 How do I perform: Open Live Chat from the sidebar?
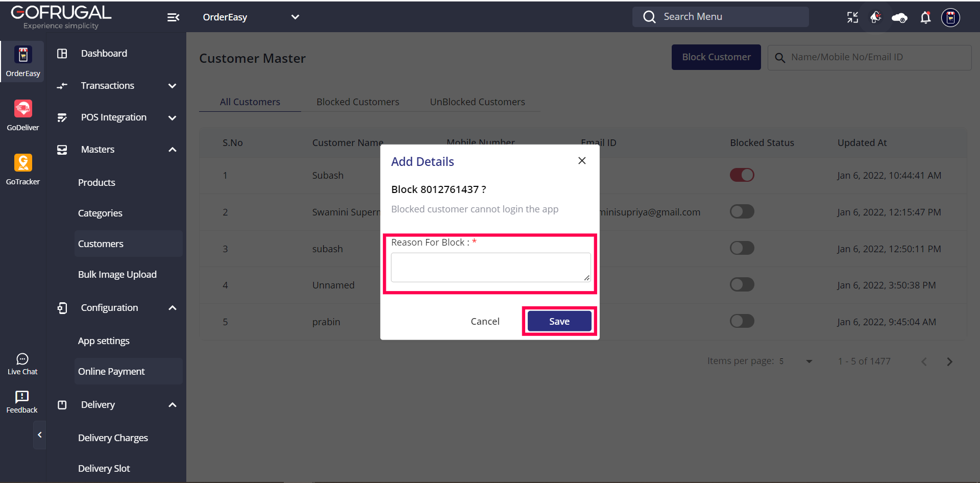22,364
